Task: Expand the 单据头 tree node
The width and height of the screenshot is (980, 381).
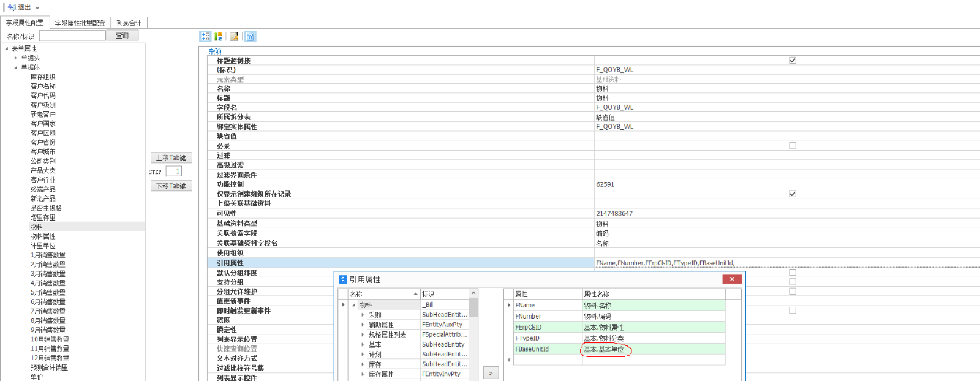Action: [16, 58]
